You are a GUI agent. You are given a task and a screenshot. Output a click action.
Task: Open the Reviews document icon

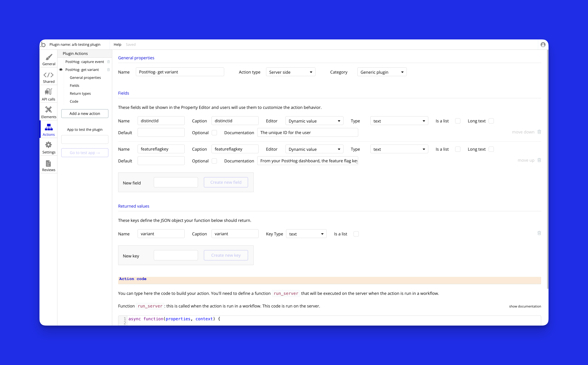pos(49,163)
